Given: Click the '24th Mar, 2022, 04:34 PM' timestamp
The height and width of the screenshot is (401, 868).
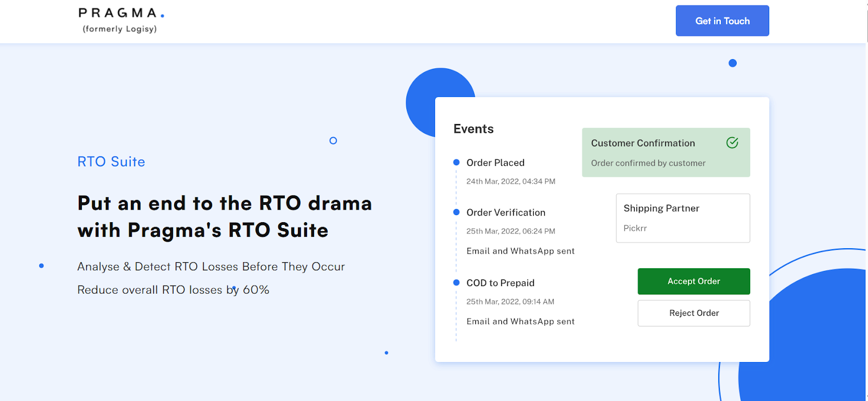Looking at the screenshot, I should tap(510, 182).
